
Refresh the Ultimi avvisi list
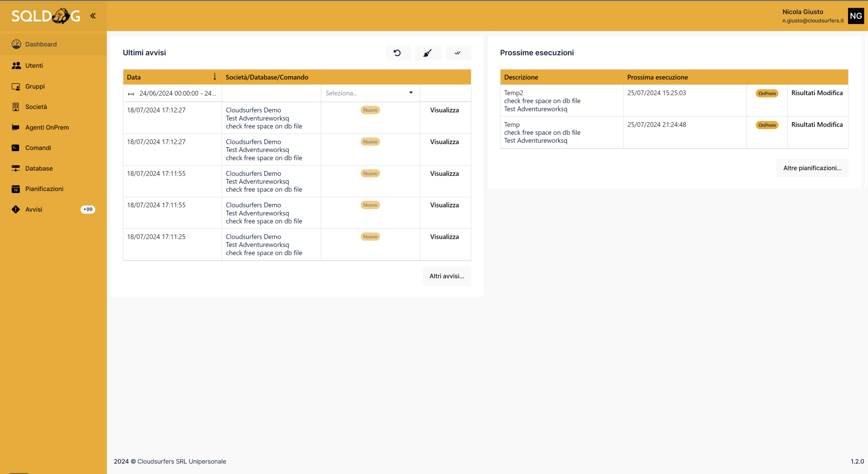pyautogui.click(x=398, y=53)
